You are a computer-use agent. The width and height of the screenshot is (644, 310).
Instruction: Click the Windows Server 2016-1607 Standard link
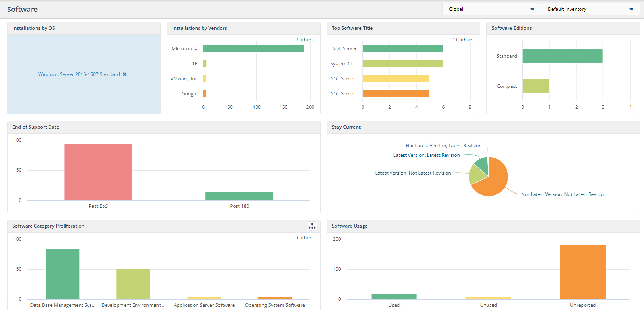79,74
